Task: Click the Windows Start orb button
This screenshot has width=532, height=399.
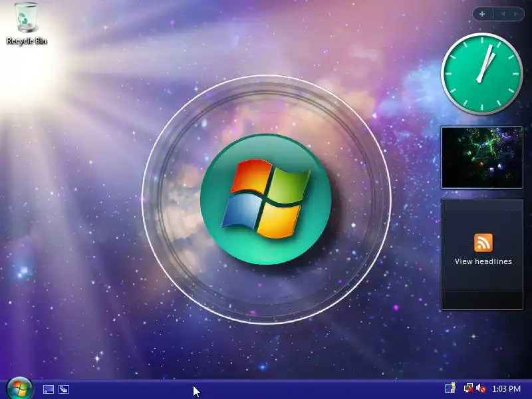Action: tap(20, 389)
